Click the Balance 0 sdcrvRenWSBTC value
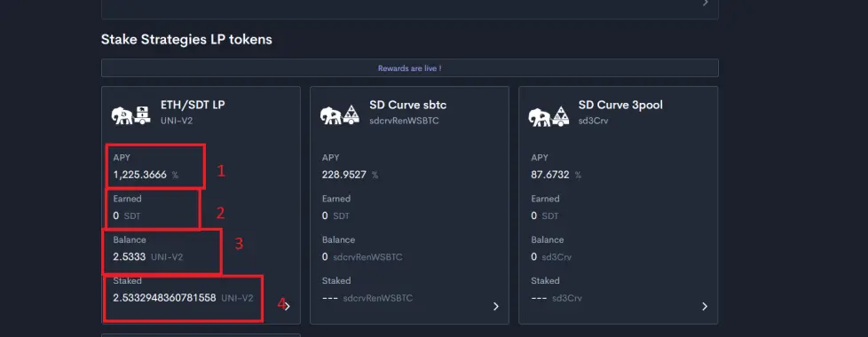The height and width of the screenshot is (337, 868). click(x=362, y=257)
